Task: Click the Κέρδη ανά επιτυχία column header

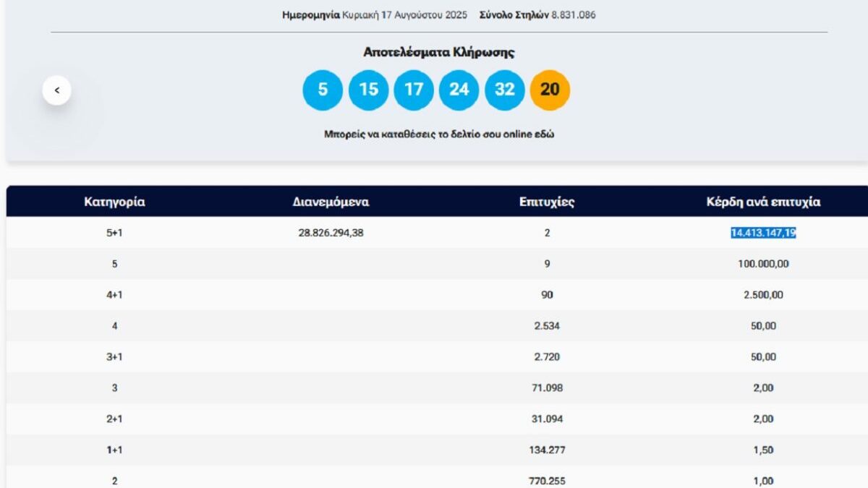Action: click(763, 202)
